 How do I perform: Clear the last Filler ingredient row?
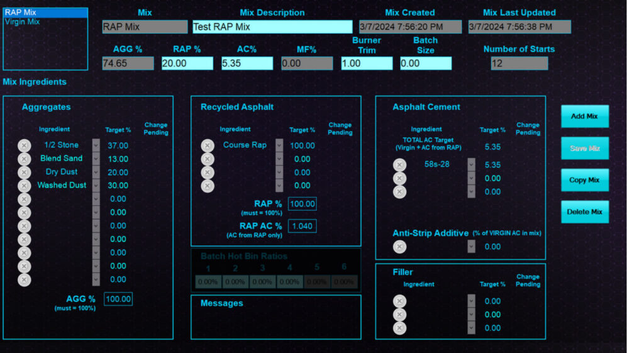pos(399,328)
